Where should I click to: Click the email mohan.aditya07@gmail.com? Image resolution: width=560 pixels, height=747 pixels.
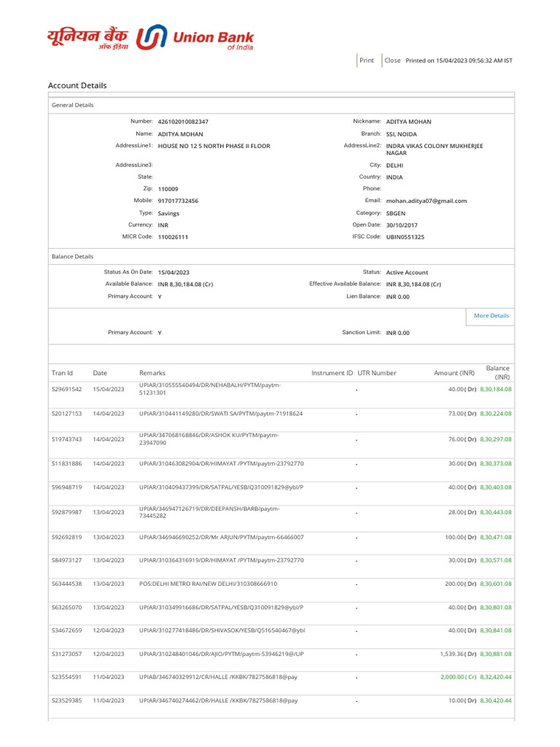(x=427, y=201)
